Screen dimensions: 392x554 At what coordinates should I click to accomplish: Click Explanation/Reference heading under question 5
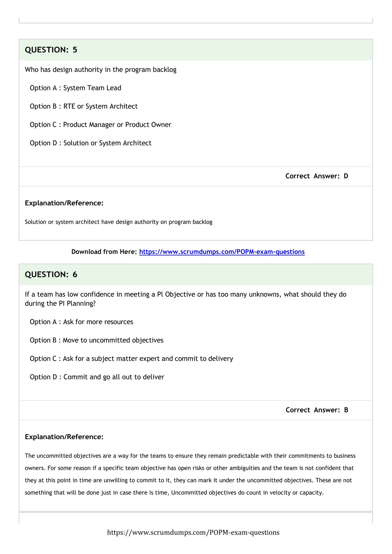click(x=64, y=203)
